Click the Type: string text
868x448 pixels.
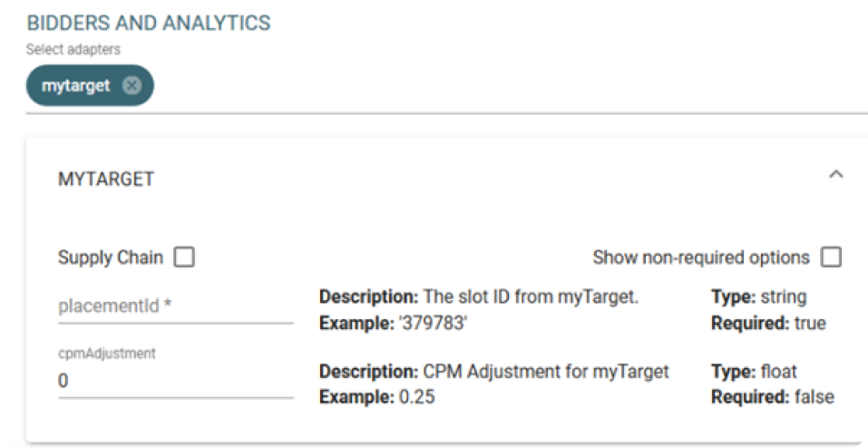point(759,297)
